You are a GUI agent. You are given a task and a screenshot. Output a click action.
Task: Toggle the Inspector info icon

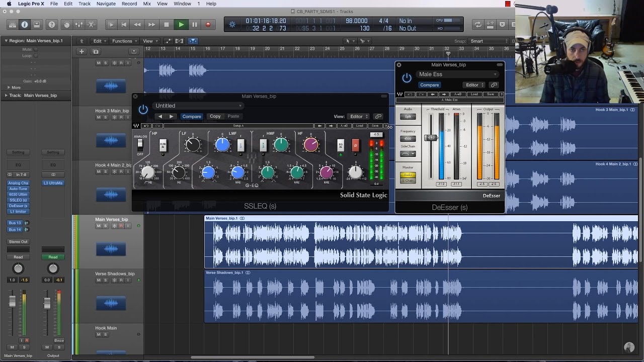[25, 24]
